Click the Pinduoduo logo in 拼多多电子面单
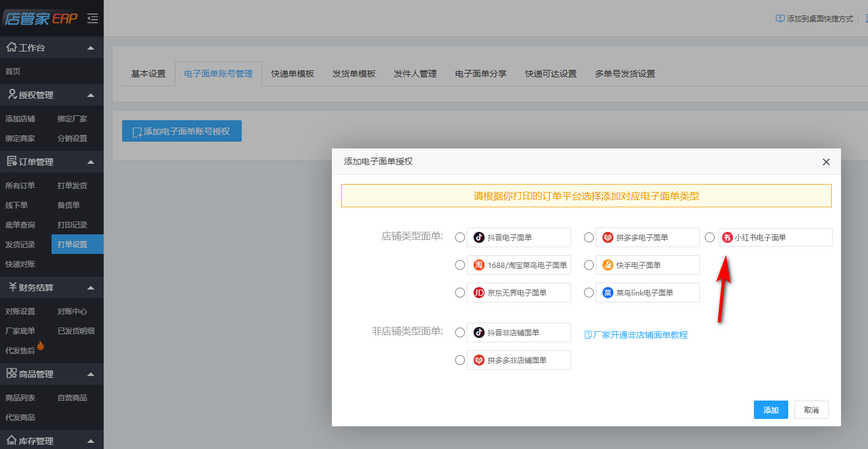The width and height of the screenshot is (868, 449). (607, 237)
